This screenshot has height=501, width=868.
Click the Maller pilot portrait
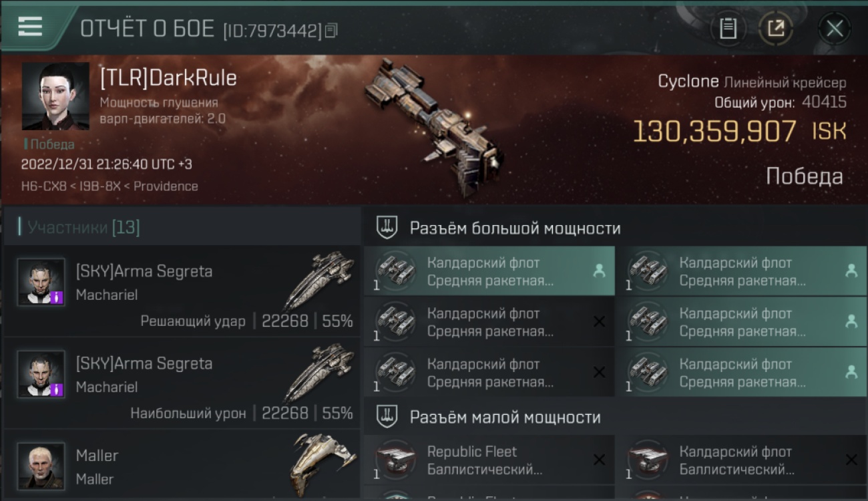click(41, 466)
